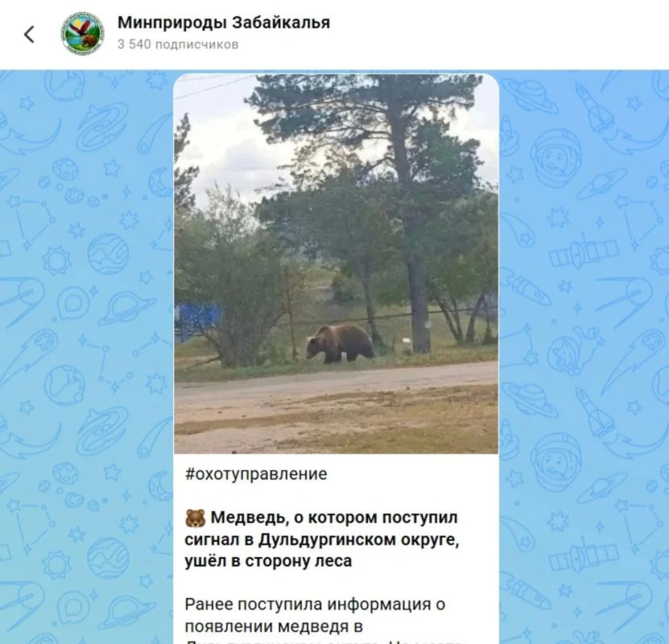Click the line появлении медведя в
The height and width of the screenshot is (644, 669).
[x=274, y=627]
